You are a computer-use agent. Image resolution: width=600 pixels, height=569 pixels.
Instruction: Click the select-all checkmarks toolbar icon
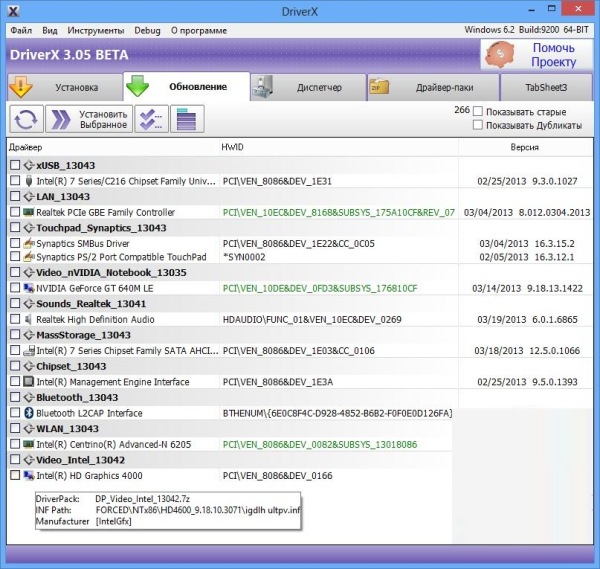click(x=151, y=120)
